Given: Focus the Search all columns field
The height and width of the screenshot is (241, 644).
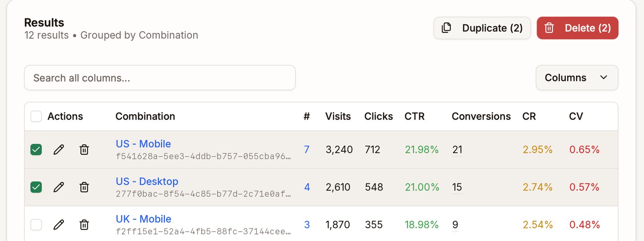Looking at the screenshot, I should click(x=160, y=78).
